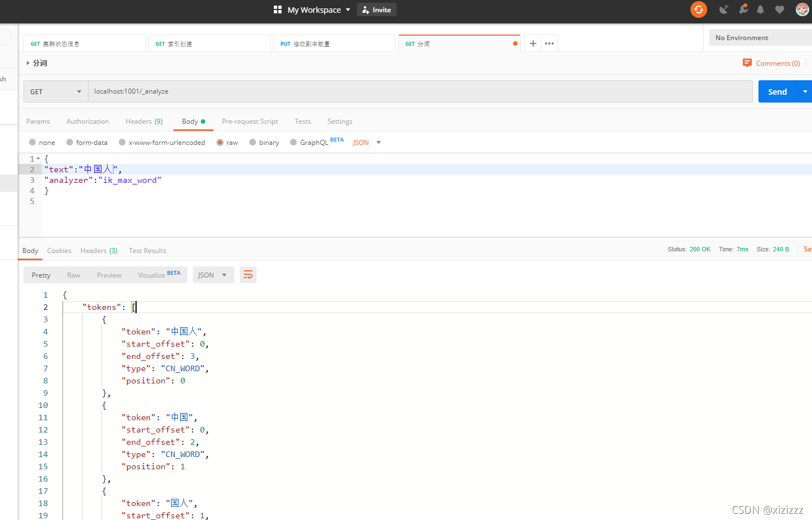Select x-www-form-urlencoded body type
Screen dimensions: 812x520
122,142
